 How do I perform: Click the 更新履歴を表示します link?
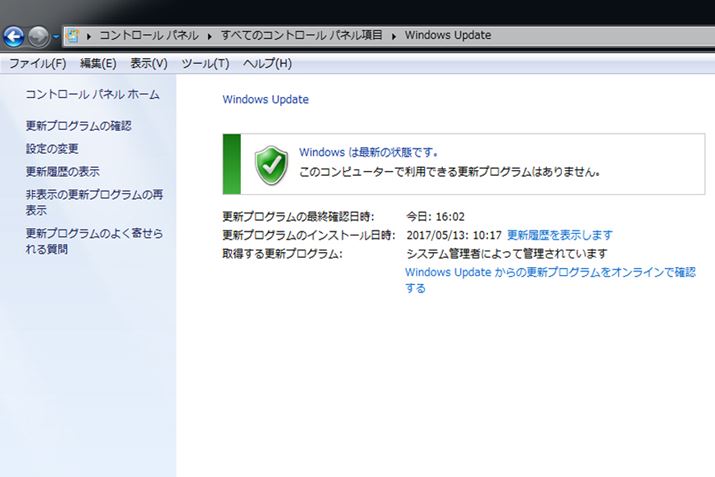(x=560, y=235)
